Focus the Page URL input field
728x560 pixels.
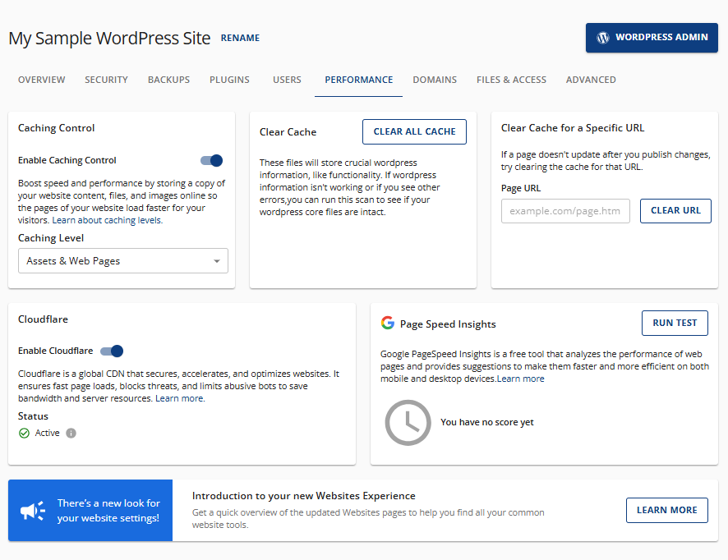pyautogui.click(x=565, y=211)
